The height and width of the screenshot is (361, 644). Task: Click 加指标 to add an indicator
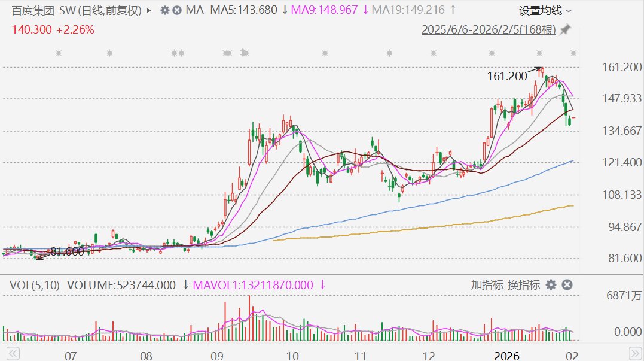point(487,285)
